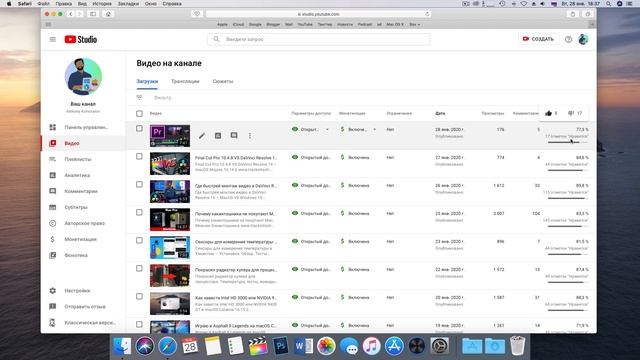
Task: Tick the select-all checkbox in the table header
Action: 139,113
